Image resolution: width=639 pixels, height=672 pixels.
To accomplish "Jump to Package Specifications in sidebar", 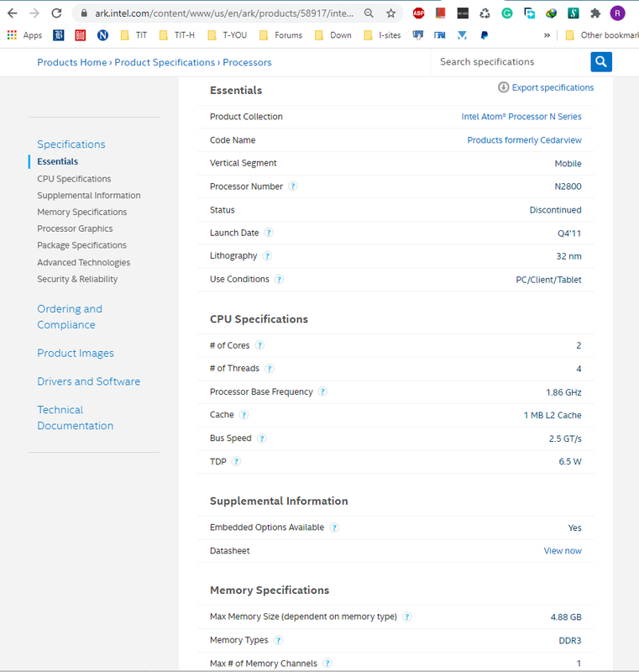I will point(81,245).
